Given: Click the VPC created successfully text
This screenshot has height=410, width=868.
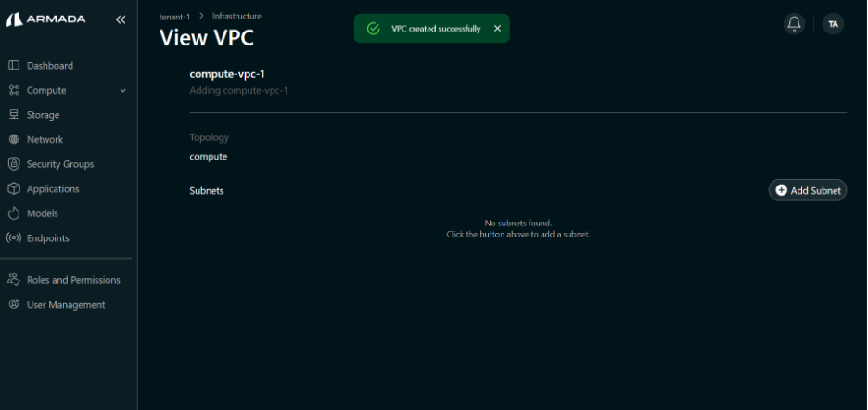Looking at the screenshot, I should point(436,28).
